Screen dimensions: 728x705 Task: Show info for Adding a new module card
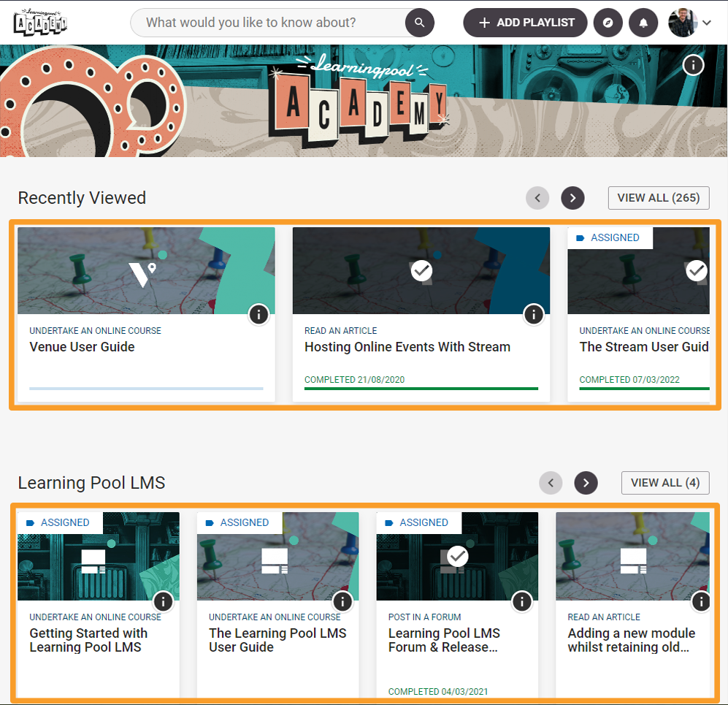point(701,601)
